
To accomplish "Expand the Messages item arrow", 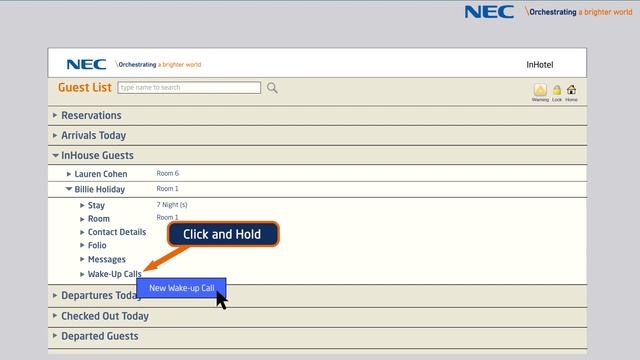I will tap(82, 259).
